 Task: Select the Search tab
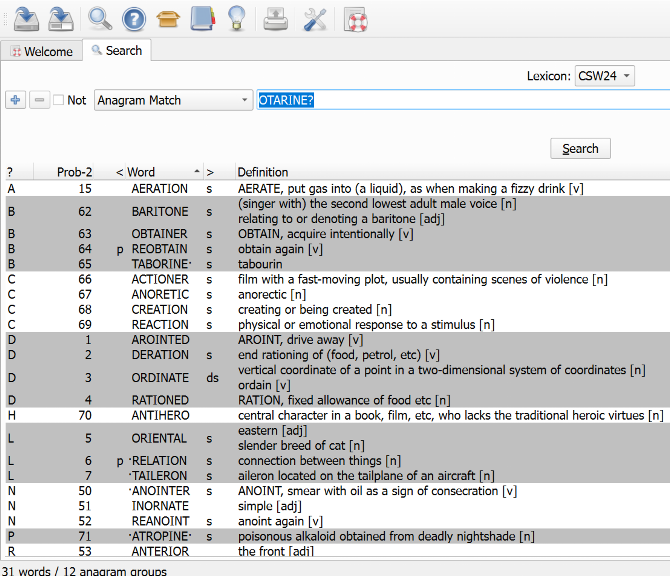(x=116, y=50)
